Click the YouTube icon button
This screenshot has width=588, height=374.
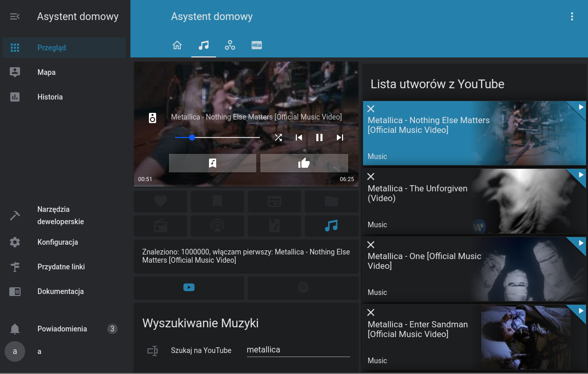tap(189, 288)
